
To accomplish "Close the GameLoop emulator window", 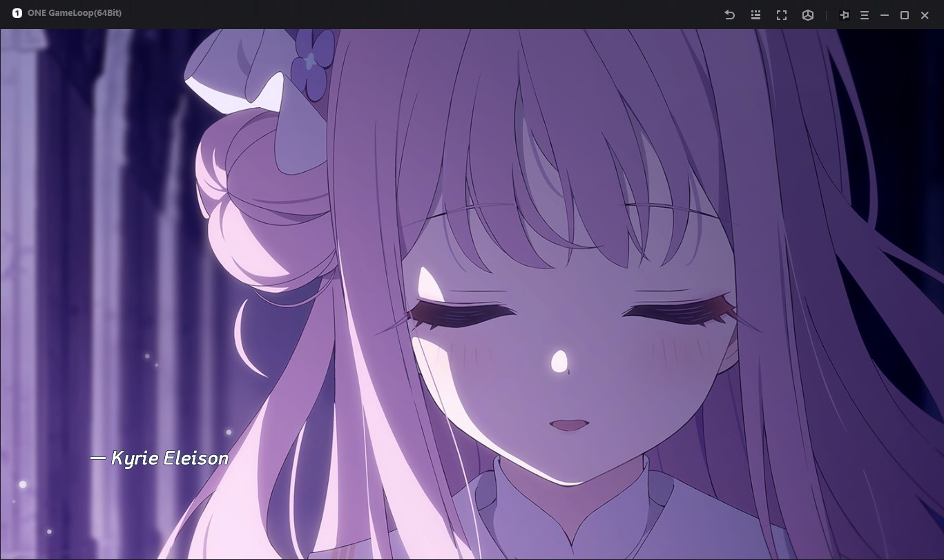I will click(925, 15).
